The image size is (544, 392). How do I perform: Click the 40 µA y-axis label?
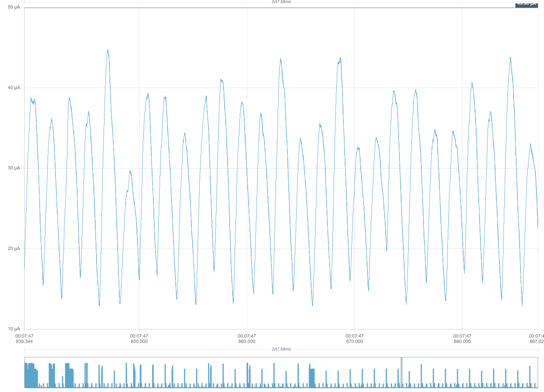point(14,88)
